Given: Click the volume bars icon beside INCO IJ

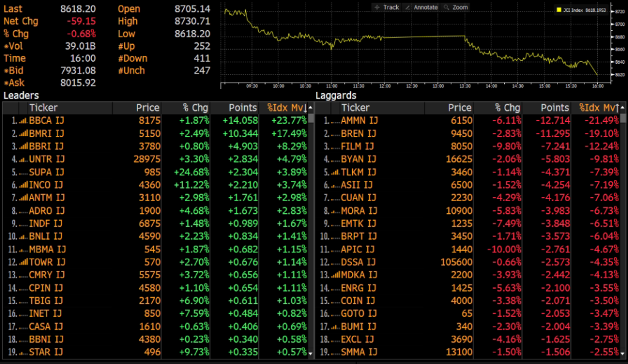Looking at the screenshot, I should click(x=23, y=185).
